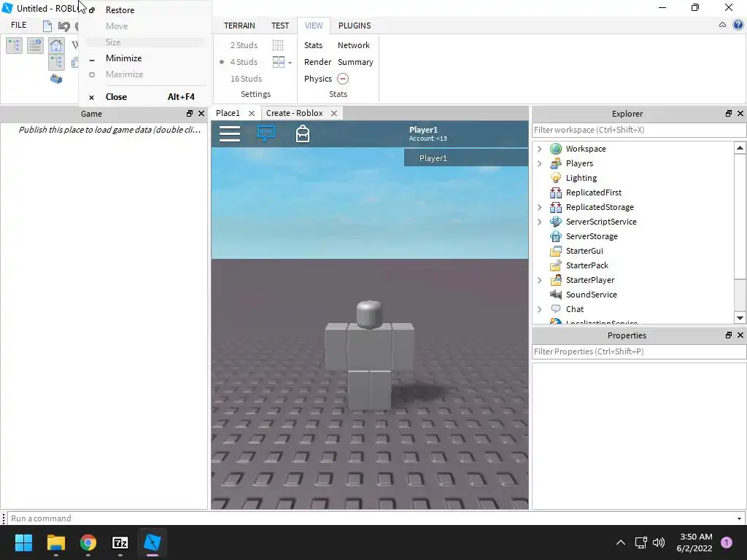Toggle the Render stats display

pos(317,62)
